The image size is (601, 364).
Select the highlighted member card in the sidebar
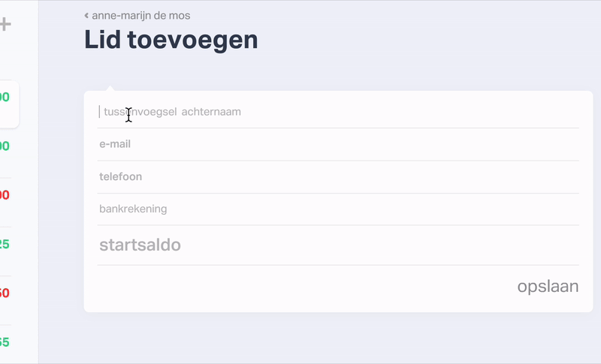(9, 104)
